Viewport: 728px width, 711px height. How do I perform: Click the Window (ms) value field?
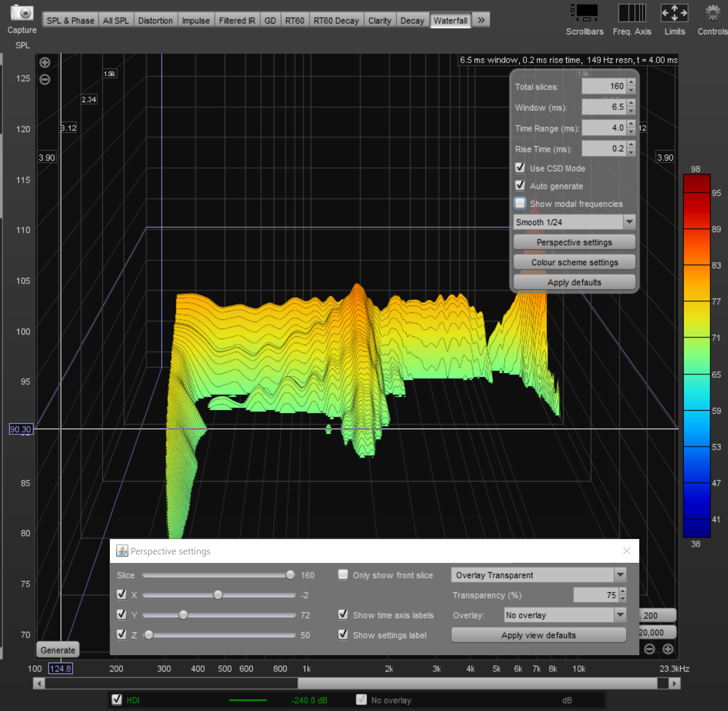click(x=604, y=107)
